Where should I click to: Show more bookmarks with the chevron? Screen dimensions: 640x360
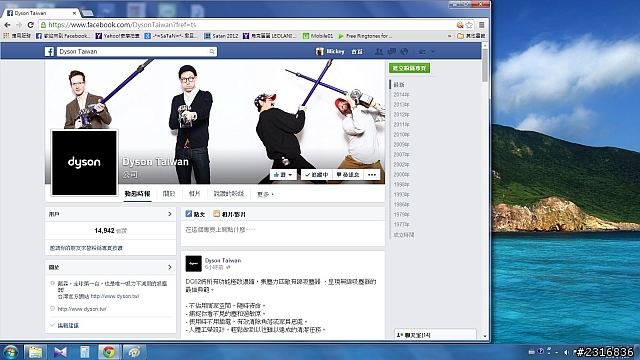click(x=449, y=36)
